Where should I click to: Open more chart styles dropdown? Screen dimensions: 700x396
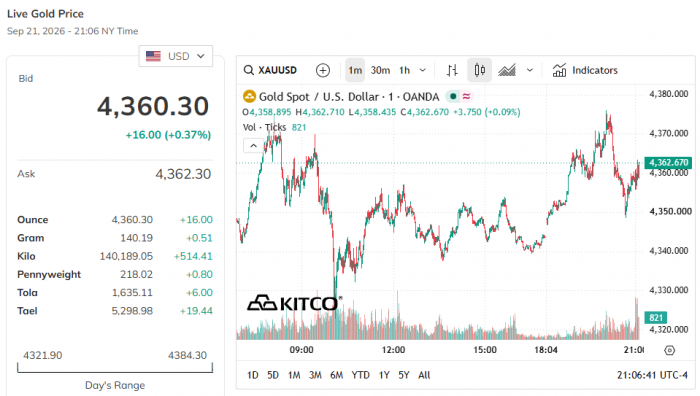point(530,70)
